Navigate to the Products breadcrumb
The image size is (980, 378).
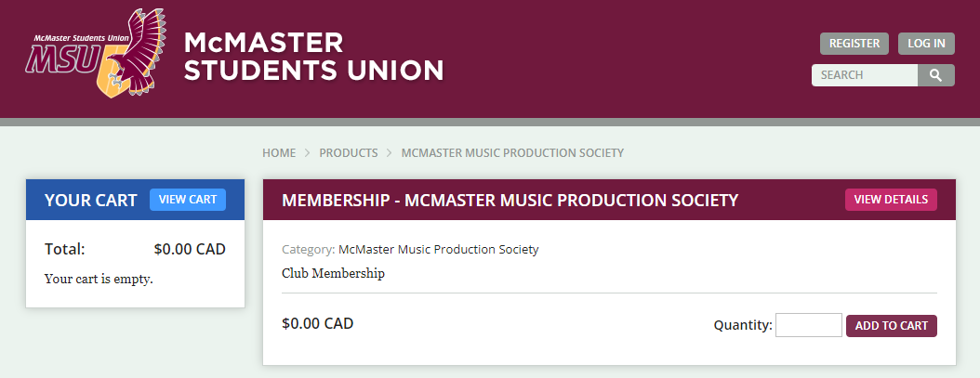pyautogui.click(x=349, y=153)
